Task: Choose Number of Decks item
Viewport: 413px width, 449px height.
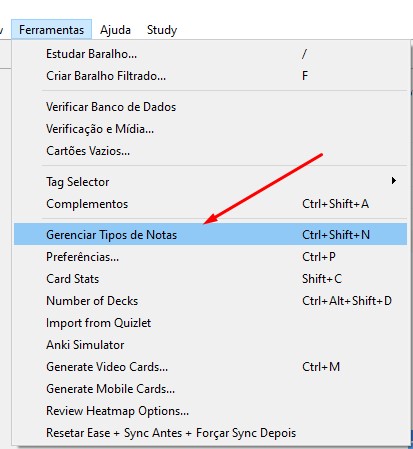Action: coord(210,301)
